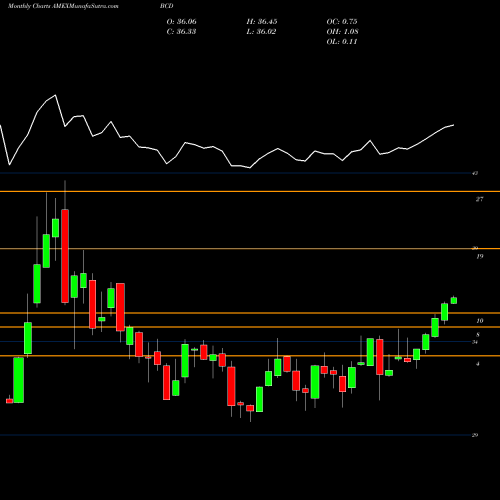
Task: Click the OH: 1.08 reading
Action: (343, 32)
